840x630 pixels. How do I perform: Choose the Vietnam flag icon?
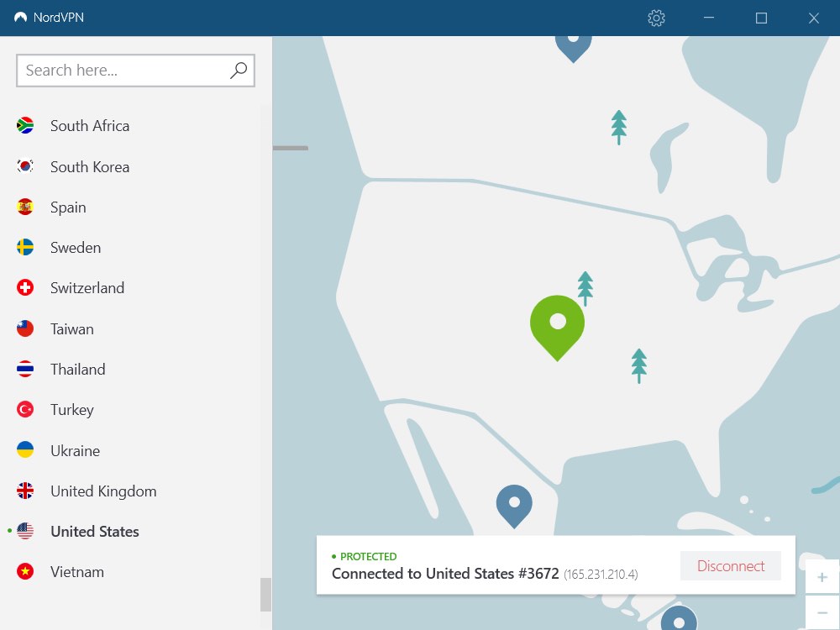(x=25, y=571)
